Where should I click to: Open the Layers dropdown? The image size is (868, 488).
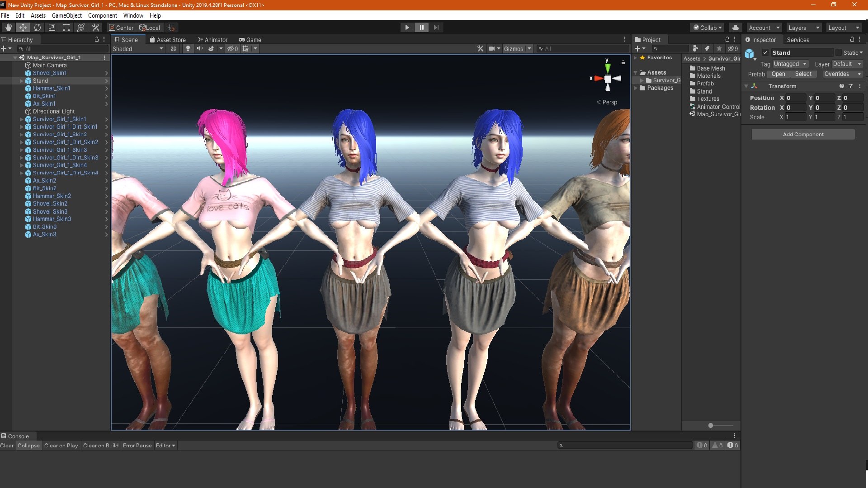[804, 28]
